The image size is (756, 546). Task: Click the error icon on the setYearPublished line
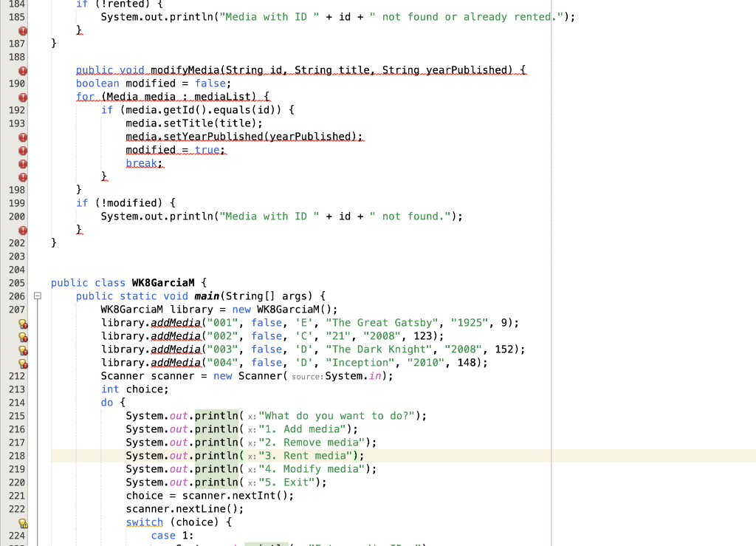tap(23, 137)
